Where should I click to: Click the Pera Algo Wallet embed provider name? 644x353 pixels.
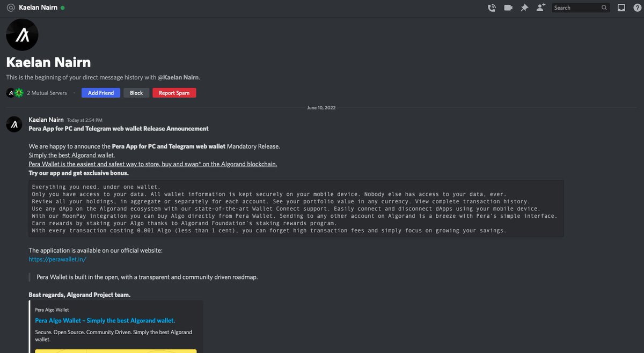52,310
